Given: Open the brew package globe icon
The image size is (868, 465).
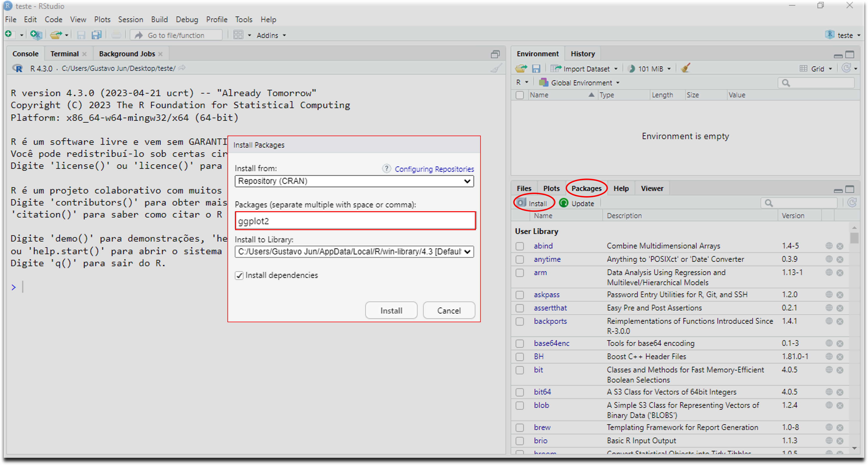Looking at the screenshot, I should pos(829,427).
